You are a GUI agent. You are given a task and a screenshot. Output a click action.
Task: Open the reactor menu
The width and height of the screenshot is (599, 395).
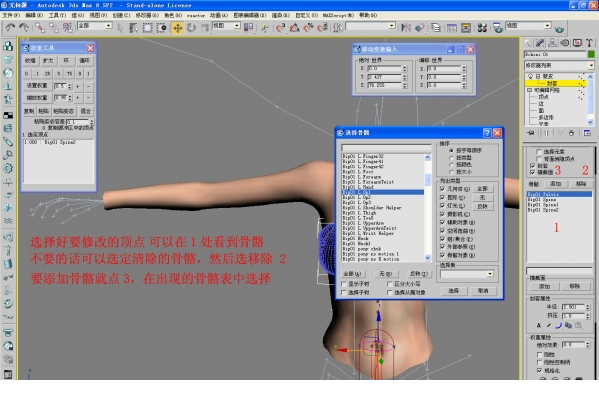196,16
